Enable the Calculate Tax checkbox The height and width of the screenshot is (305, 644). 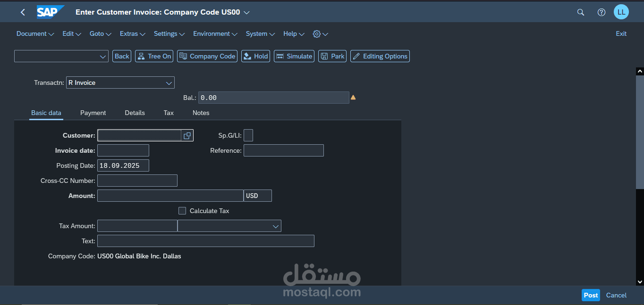(182, 211)
